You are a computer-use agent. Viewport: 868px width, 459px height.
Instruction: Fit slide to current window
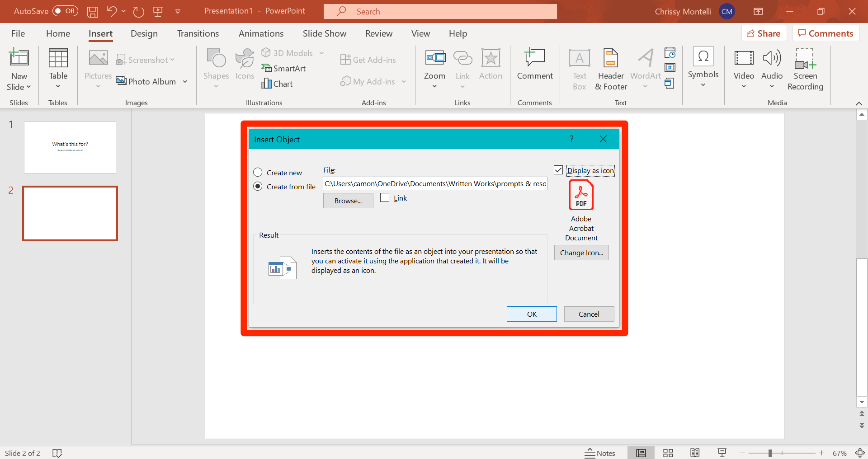pyautogui.click(x=860, y=453)
